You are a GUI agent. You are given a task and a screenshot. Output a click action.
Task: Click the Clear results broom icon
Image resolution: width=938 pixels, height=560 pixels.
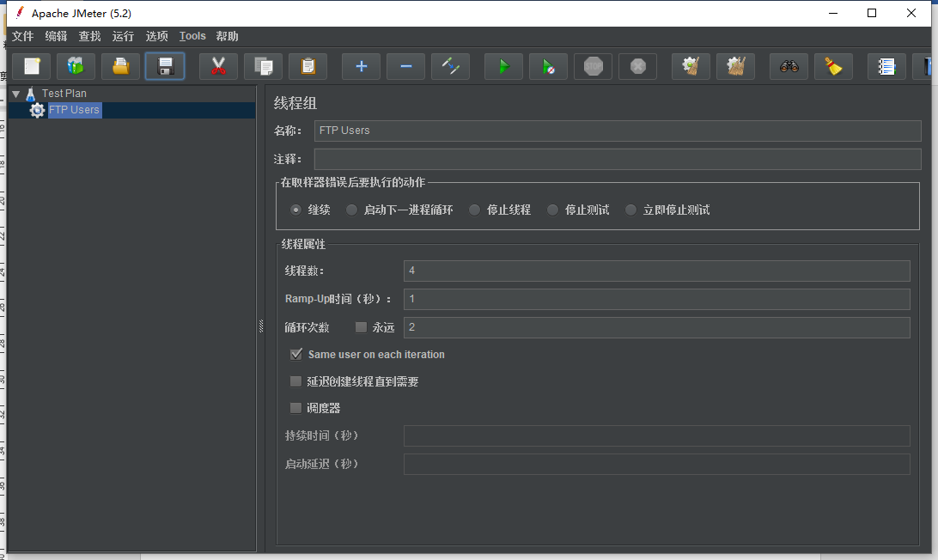tap(691, 66)
